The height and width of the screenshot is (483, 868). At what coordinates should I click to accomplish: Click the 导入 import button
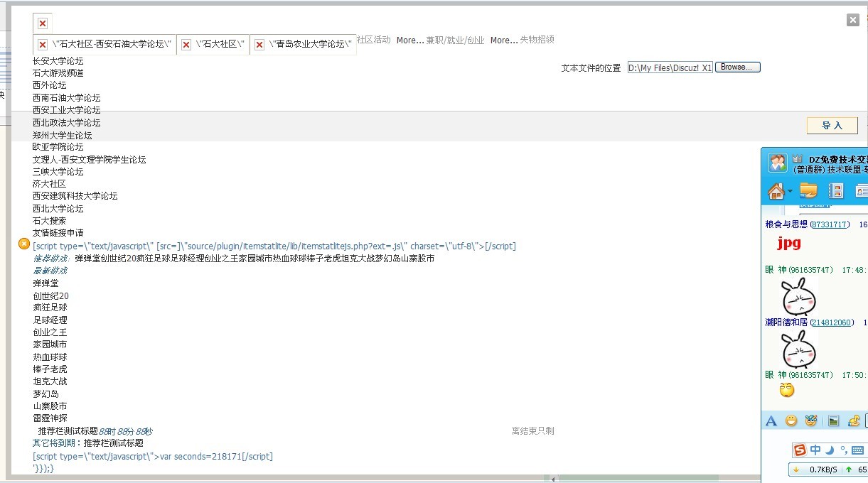832,125
